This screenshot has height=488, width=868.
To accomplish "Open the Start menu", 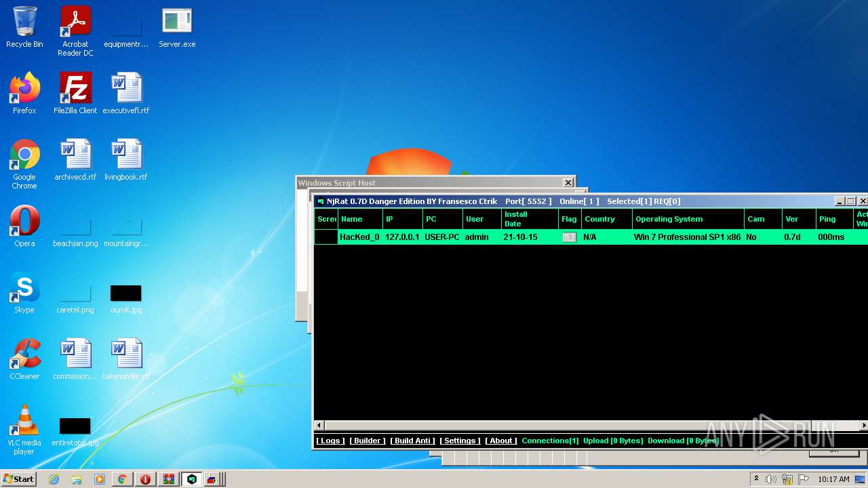I will tap(19, 479).
